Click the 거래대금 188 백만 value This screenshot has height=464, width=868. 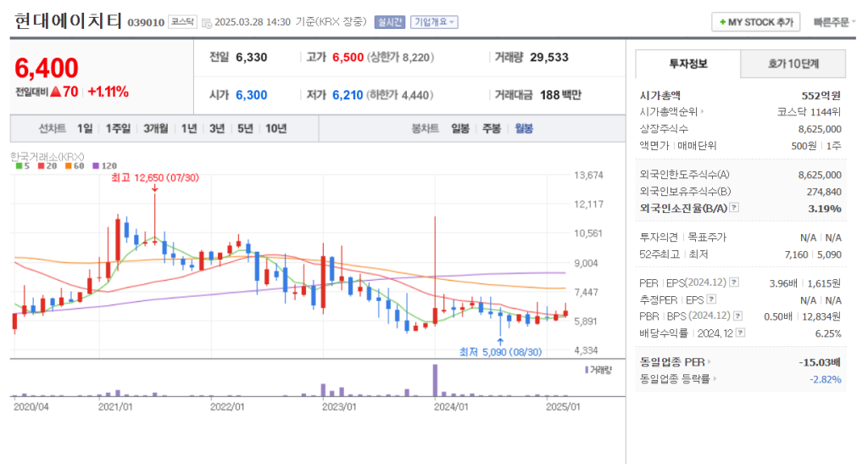pos(560,95)
